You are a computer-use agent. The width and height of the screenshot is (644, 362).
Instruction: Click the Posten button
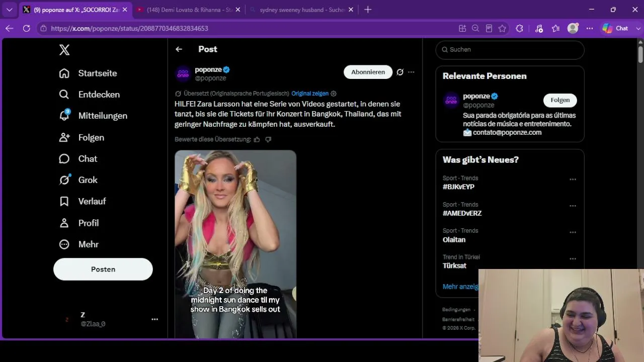[x=103, y=269]
